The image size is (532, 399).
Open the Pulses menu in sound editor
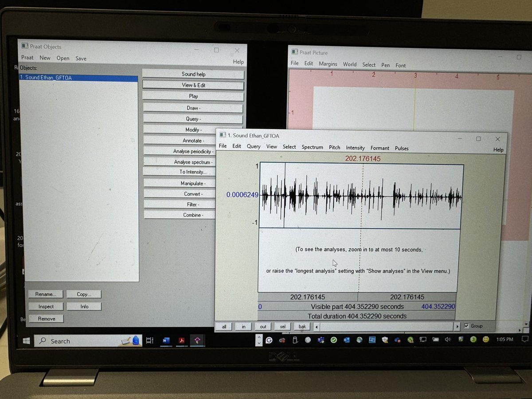pos(402,148)
